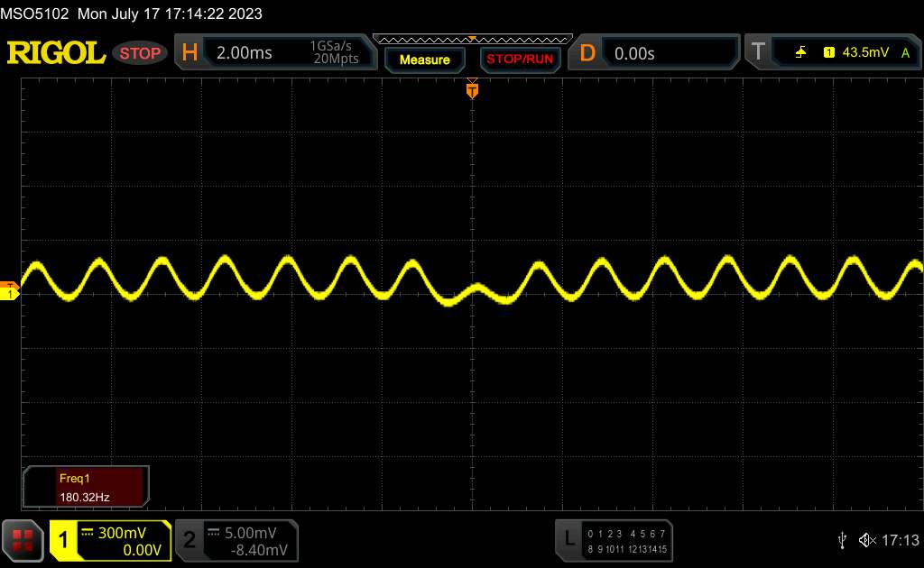
Task: Click the channel 2 -8.40mV offset
Action: [x=259, y=550]
